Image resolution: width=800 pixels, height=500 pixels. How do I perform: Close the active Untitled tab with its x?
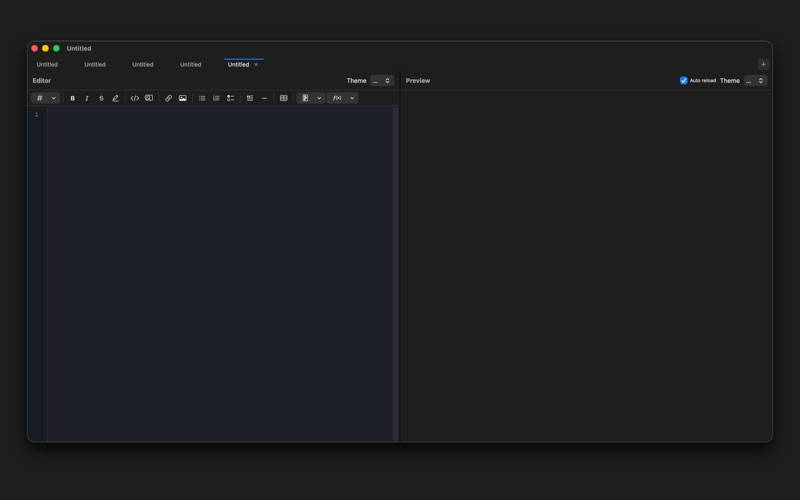pyautogui.click(x=256, y=65)
